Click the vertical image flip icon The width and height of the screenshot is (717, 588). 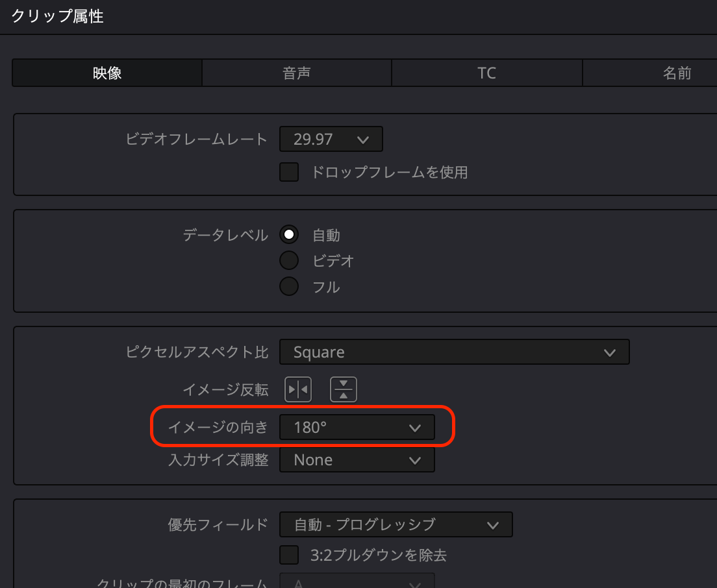click(x=344, y=390)
